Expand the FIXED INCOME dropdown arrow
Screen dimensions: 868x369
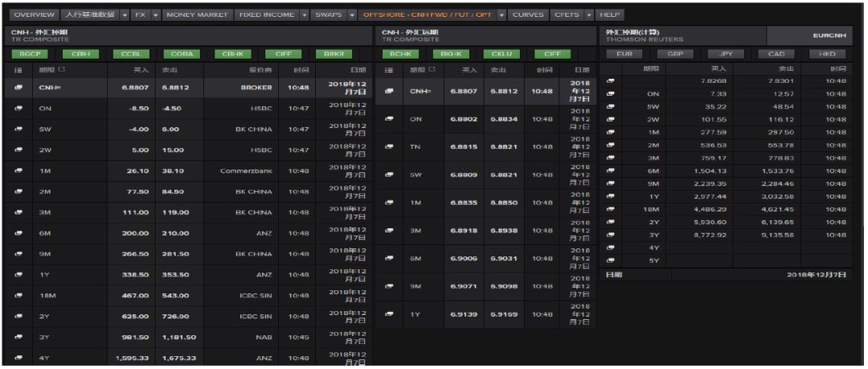(303, 15)
